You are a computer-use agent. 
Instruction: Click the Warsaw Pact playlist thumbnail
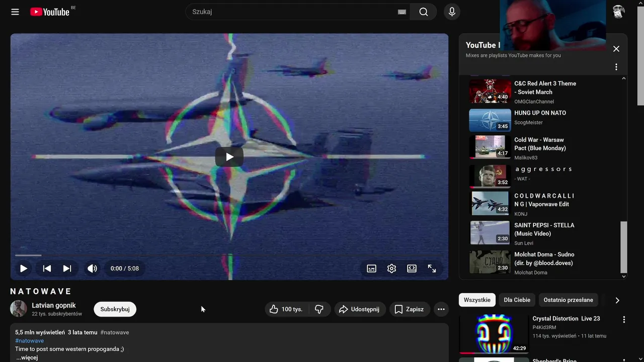[490, 147]
